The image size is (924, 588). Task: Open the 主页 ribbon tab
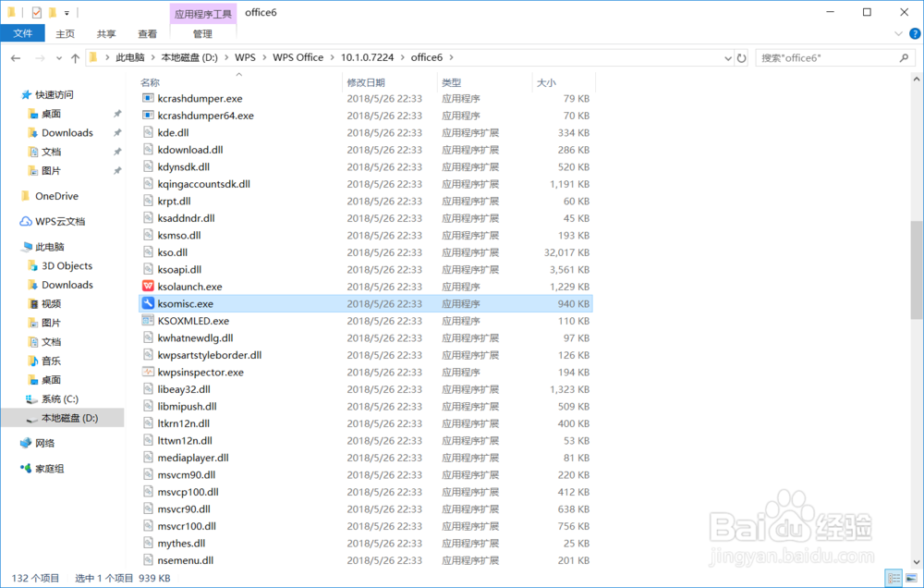click(65, 33)
